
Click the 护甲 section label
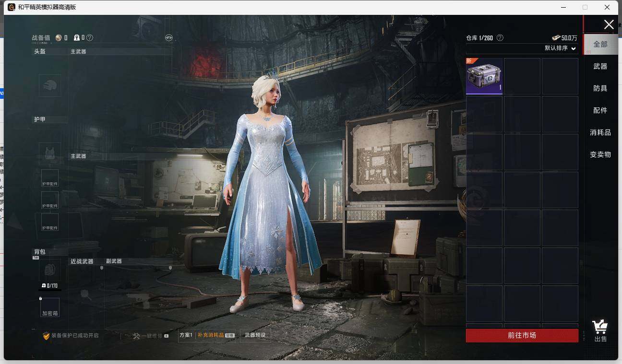click(x=40, y=119)
